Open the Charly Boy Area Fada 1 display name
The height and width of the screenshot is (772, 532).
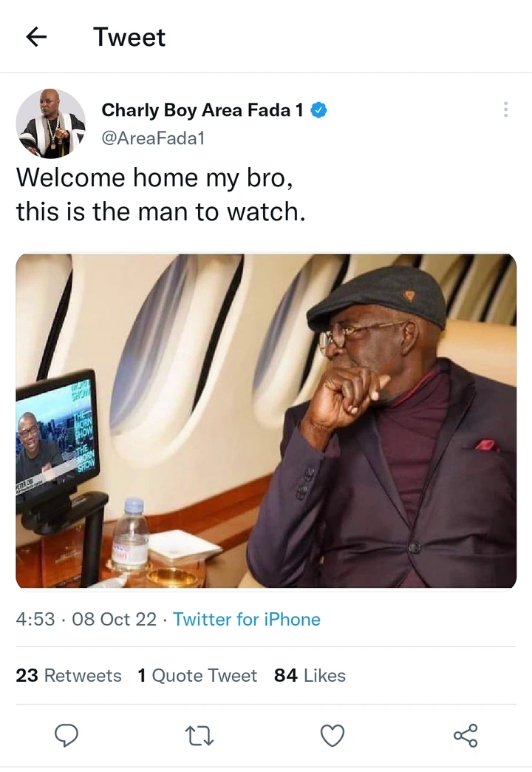202,110
